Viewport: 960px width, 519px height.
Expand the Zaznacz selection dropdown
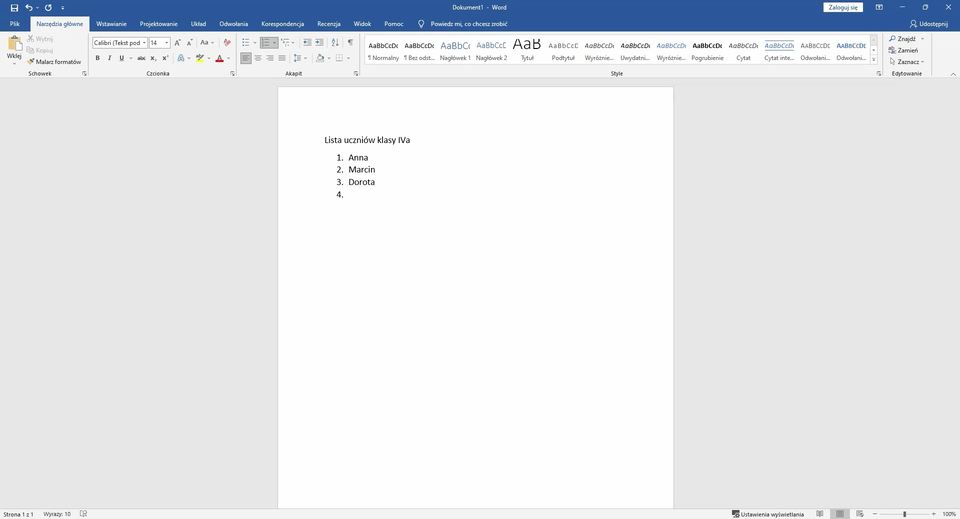pos(921,62)
